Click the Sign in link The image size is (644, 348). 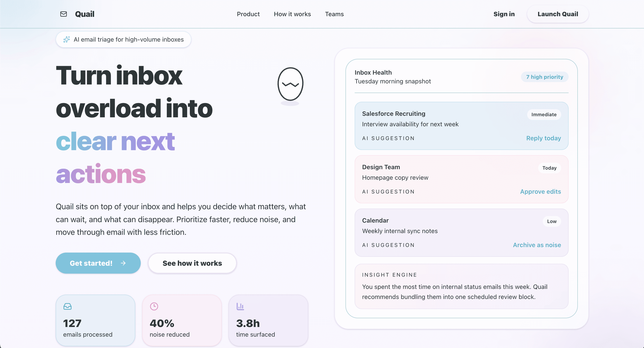pos(504,14)
